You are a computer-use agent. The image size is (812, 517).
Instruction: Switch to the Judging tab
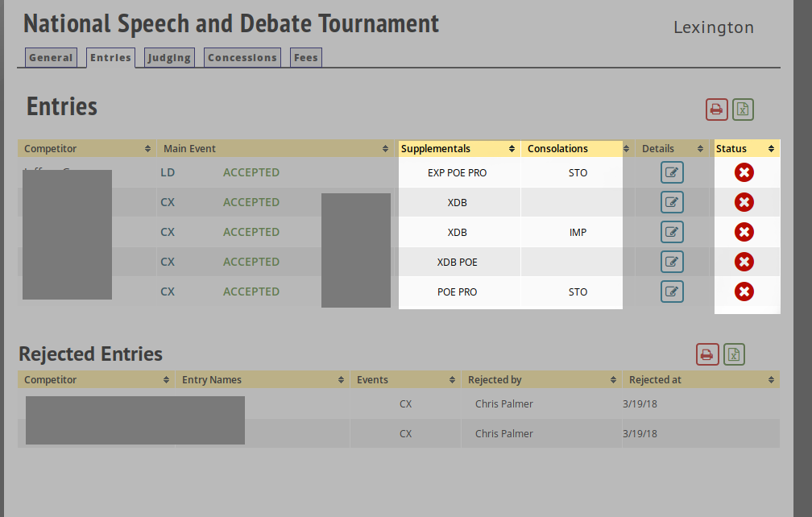tap(169, 58)
